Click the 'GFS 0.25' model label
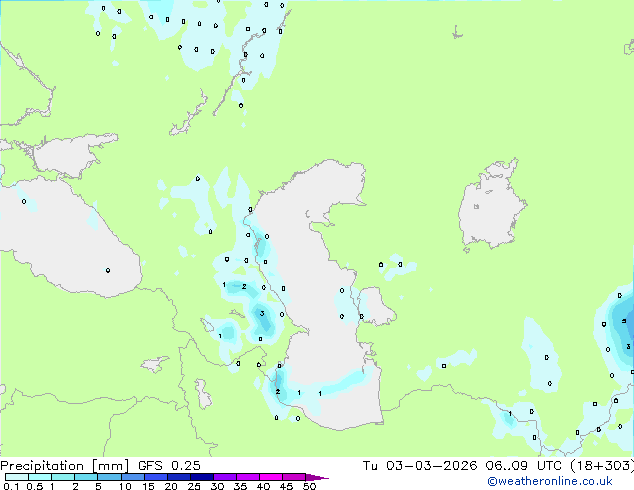The width and height of the screenshot is (634, 490). pyautogui.click(x=169, y=466)
